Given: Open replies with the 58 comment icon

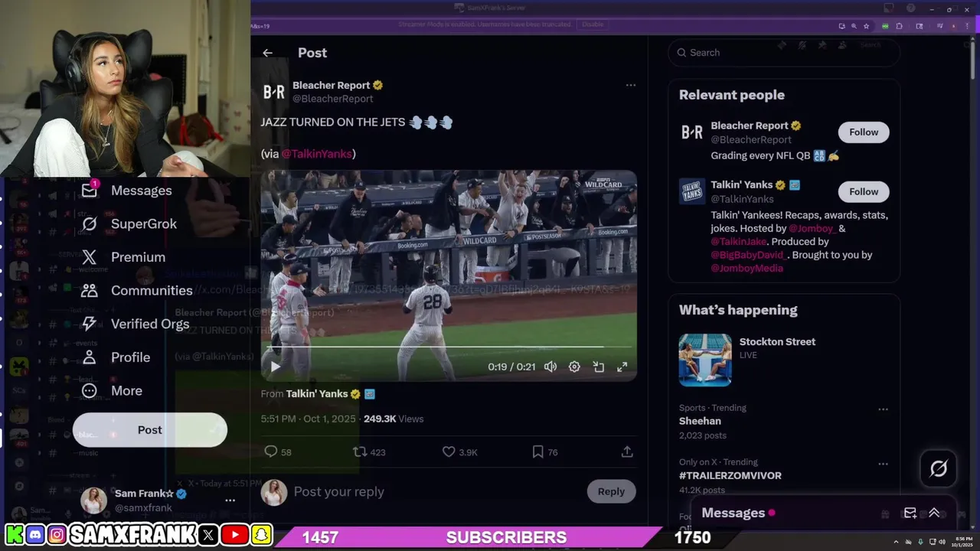Looking at the screenshot, I should 270,452.
